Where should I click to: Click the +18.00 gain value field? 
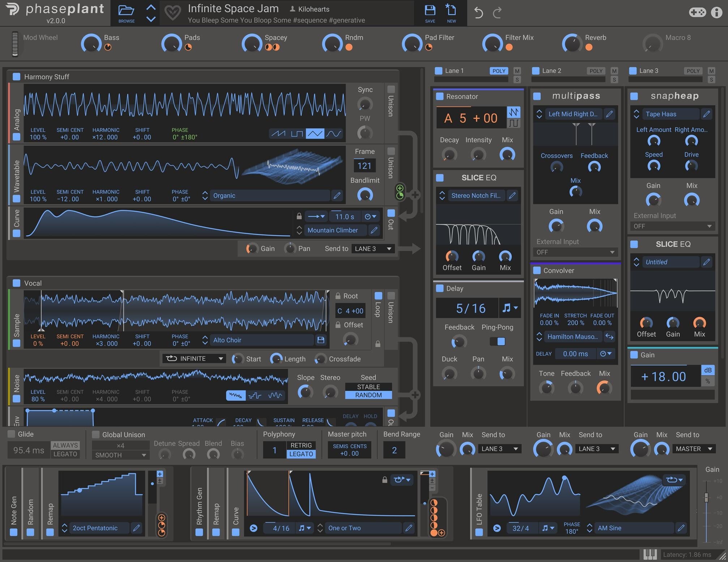(663, 376)
